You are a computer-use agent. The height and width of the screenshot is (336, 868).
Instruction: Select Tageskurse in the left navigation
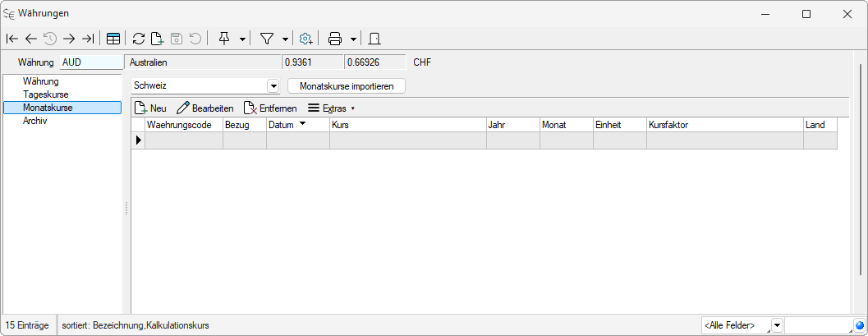coord(46,94)
